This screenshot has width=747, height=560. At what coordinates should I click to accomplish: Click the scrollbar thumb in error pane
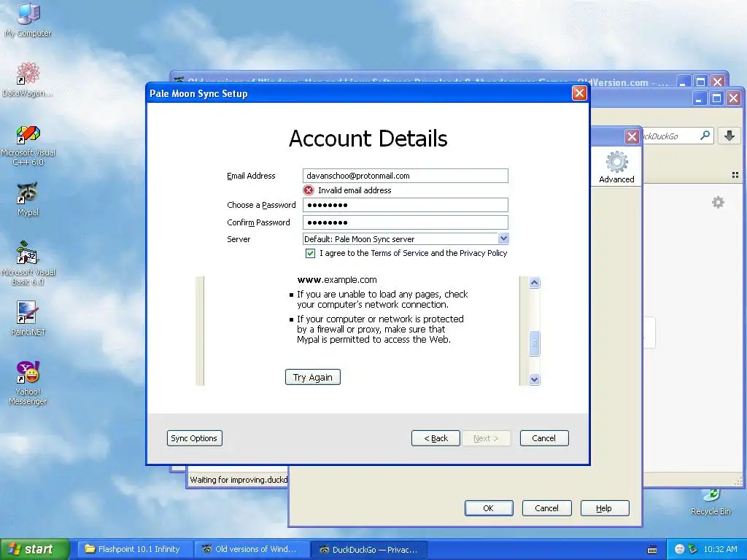click(x=535, y=343)
